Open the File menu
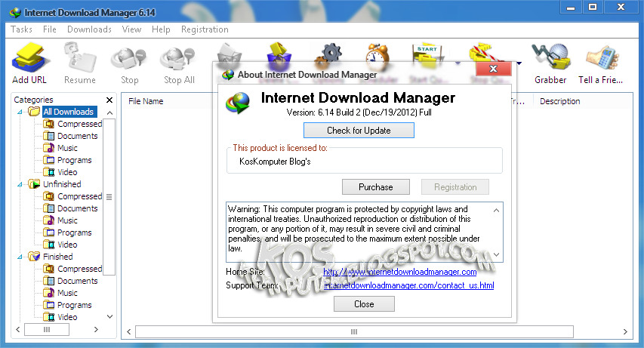This screenshot has width=644, height=348. tap(50, 29)
